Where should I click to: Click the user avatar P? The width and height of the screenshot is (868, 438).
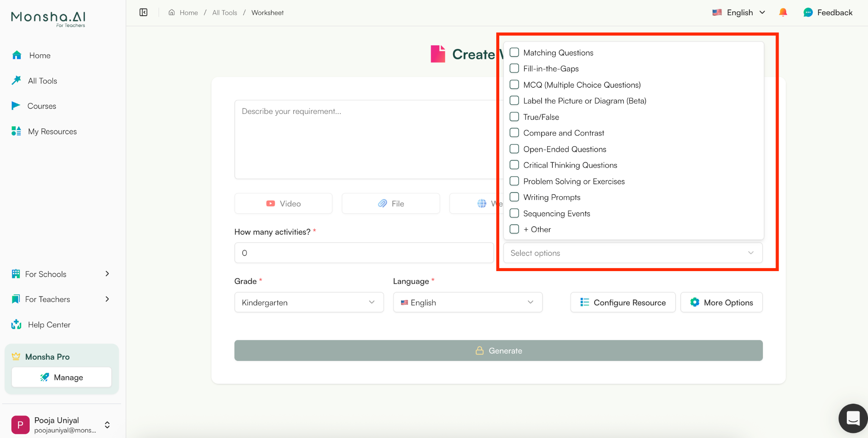click(x=20, y=424)
